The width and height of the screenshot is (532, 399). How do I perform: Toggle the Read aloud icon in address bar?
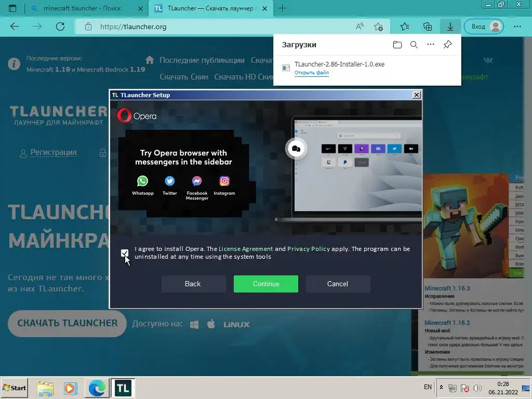(360, 26)
